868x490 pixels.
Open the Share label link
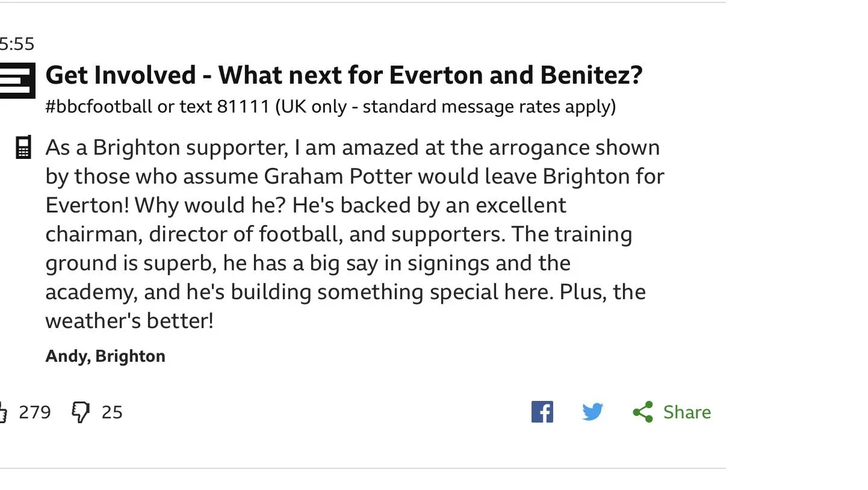(x=687, y=412)
